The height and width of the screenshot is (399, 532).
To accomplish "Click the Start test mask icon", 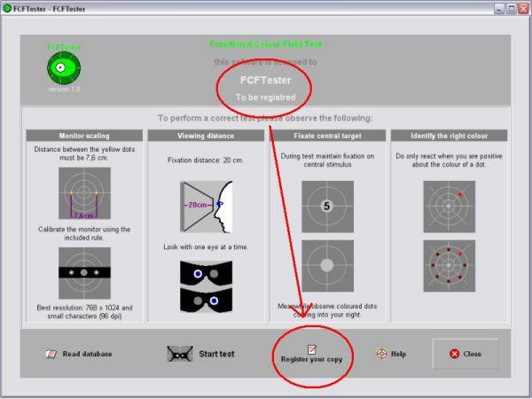I will [x=180, y=354].
